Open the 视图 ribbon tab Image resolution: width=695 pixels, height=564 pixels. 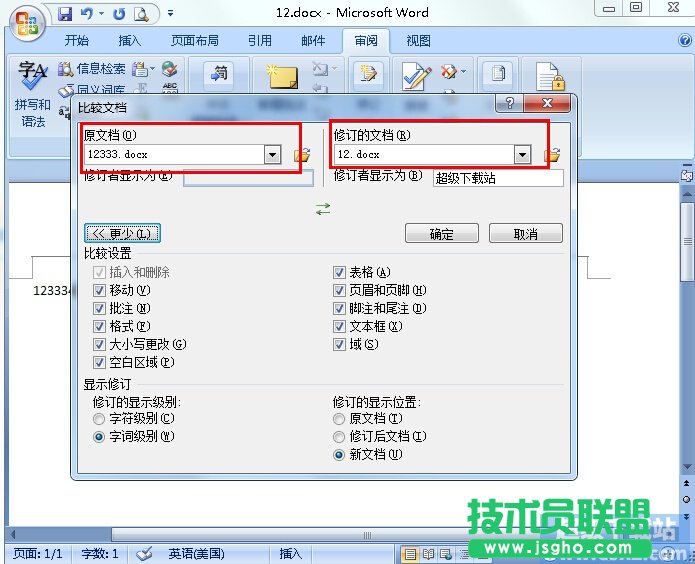(418, 41)
